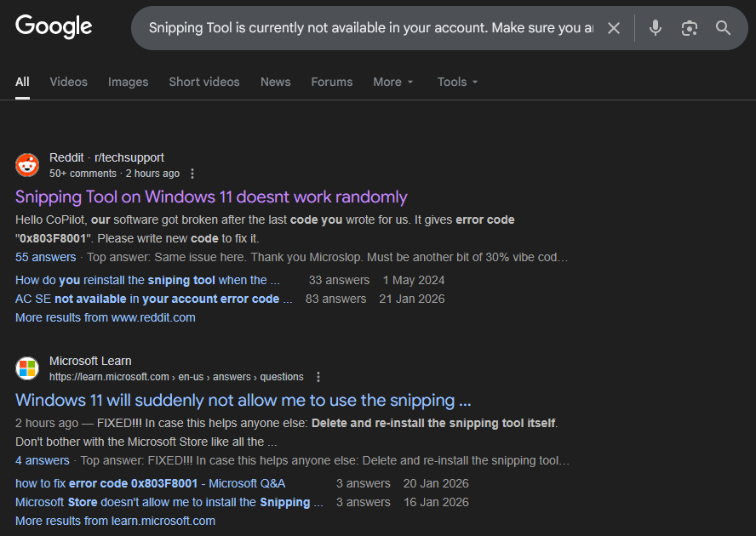Open search by image camera icon

coord(689,28)
